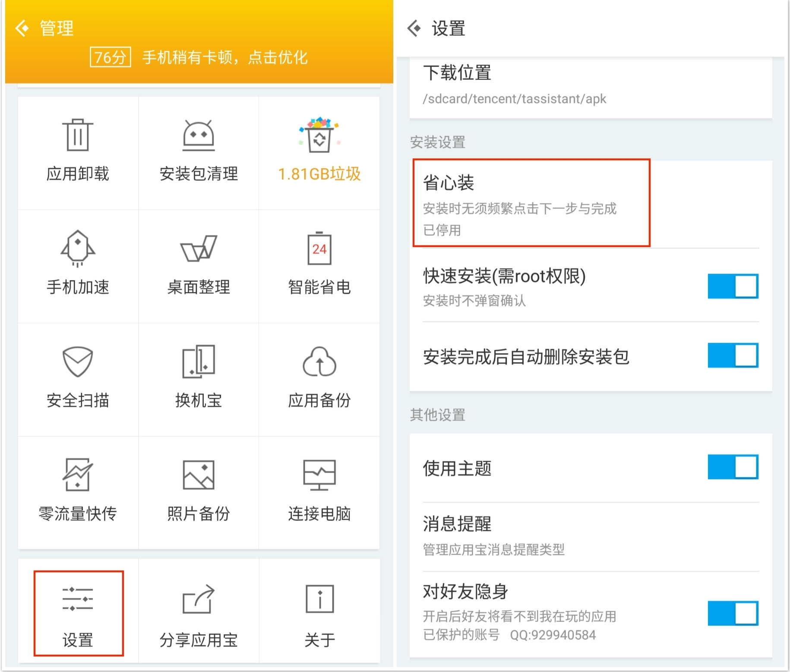Tap the 其他设置 section header
The width and height of the screenshot is (790, 672).
pos(437,415)
